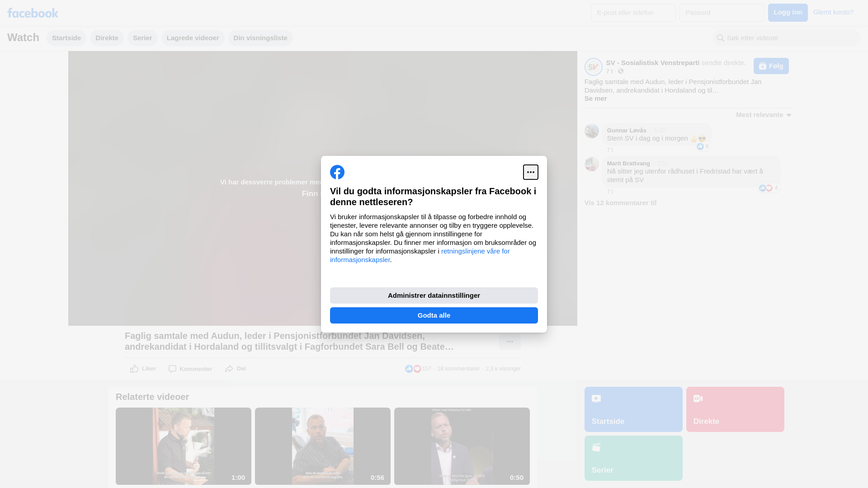Focus the E-post eller telefon field
The height and width of the screenshot is (488, 868).
pyautogui.click(x=633, y=13)
